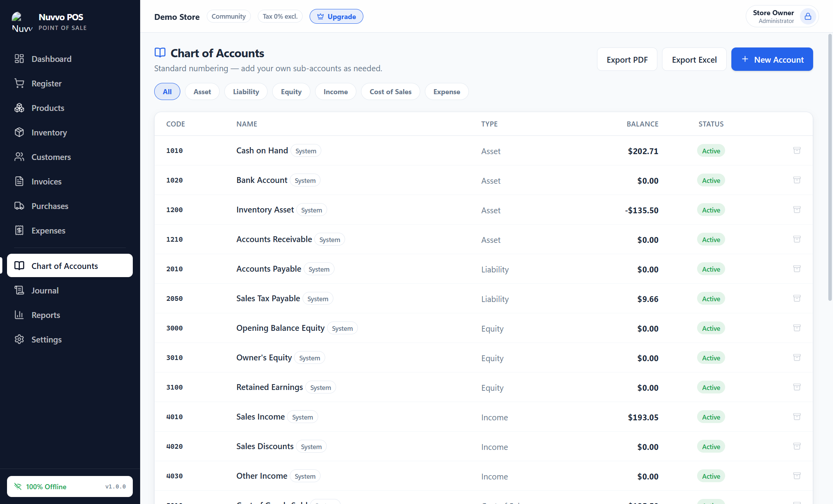Click the Customers people icon

(19, 157)
